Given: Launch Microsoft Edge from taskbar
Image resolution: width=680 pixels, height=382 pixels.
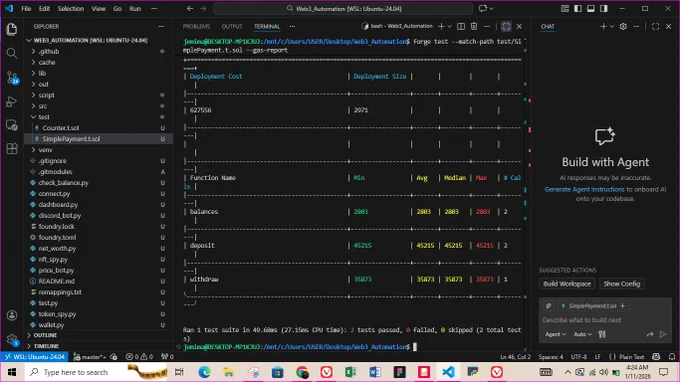Looking at the screenshot, I should coord(204,372).
